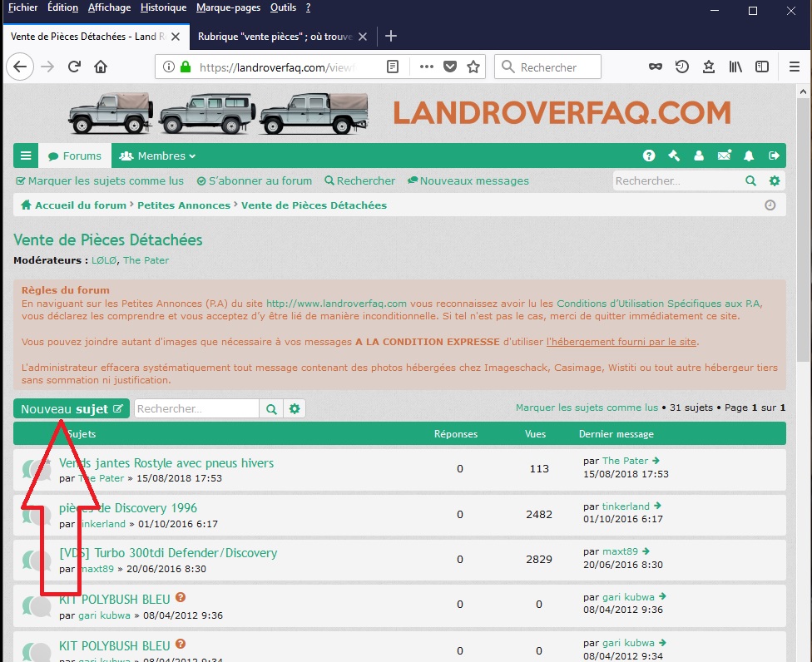
Task: Switch to the Rubrique "vente pièces" tab
Action: tap(275, 37)
